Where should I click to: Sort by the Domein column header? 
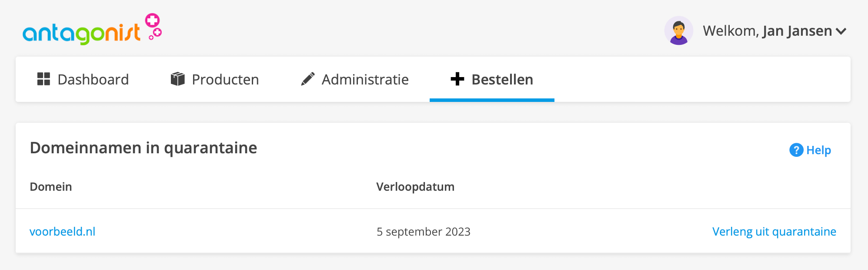click(50, 186)
